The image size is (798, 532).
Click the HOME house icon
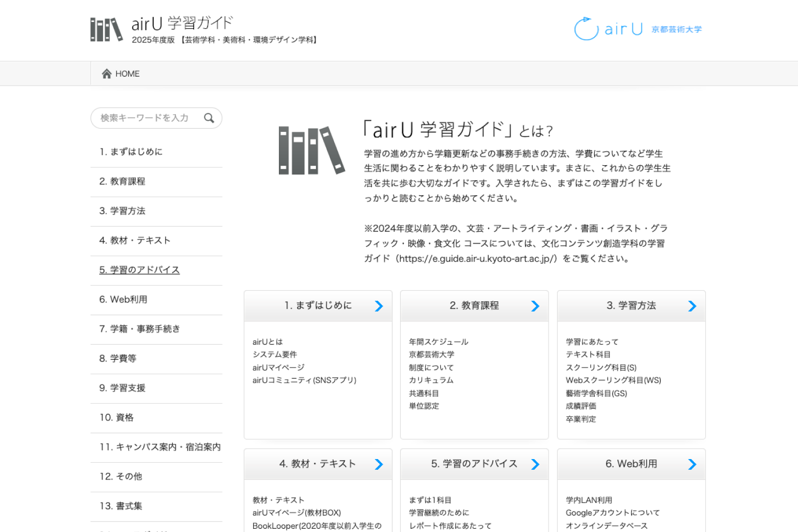pyautogui.click(x=107, y=73)
